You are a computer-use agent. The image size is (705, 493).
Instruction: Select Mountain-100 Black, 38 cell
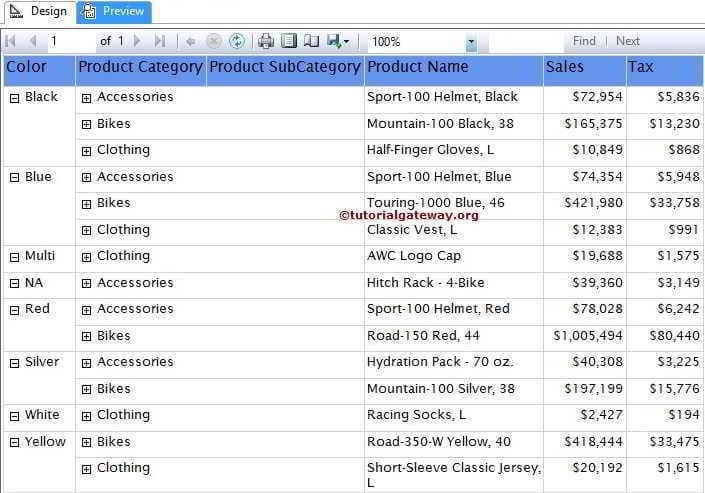[x=454, y=126]
